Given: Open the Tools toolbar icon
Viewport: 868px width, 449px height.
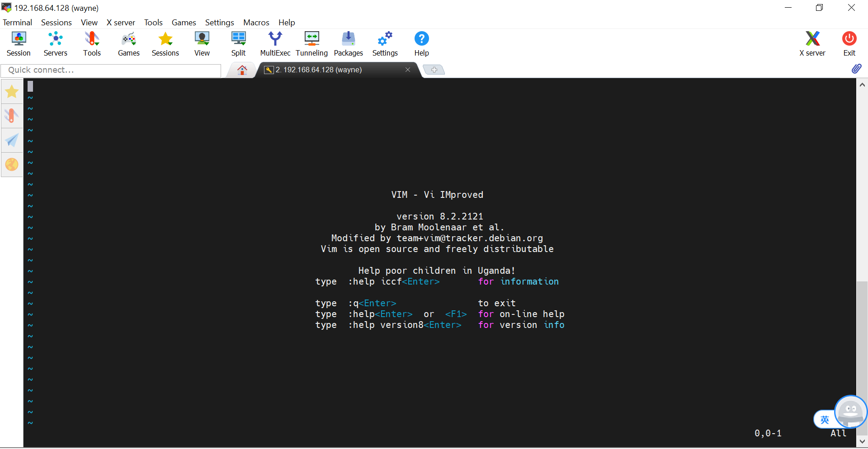Looking at the screenshot, I should tap(92, 44).
